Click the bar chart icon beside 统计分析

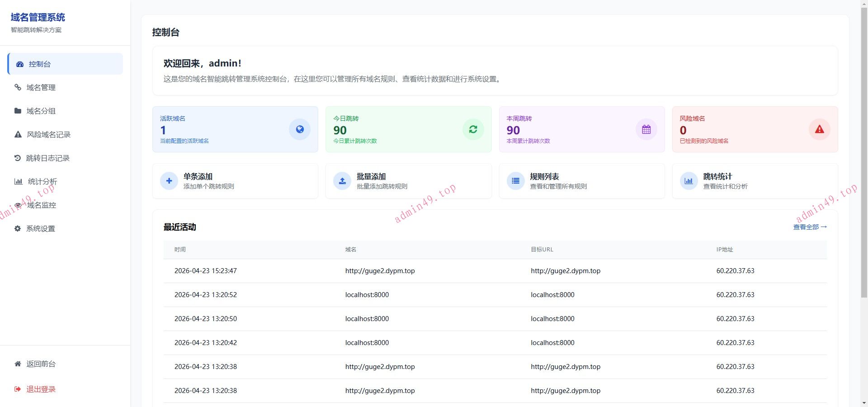click(19, 181)
